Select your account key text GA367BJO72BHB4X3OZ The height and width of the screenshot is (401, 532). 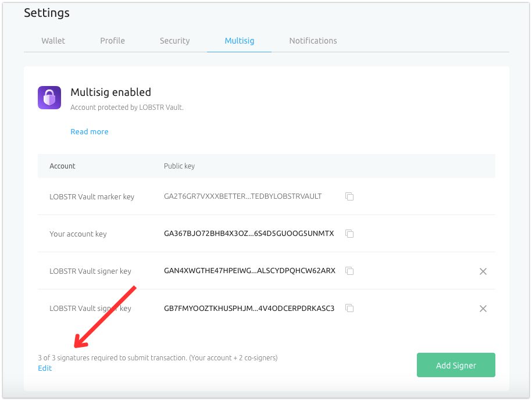249,234
